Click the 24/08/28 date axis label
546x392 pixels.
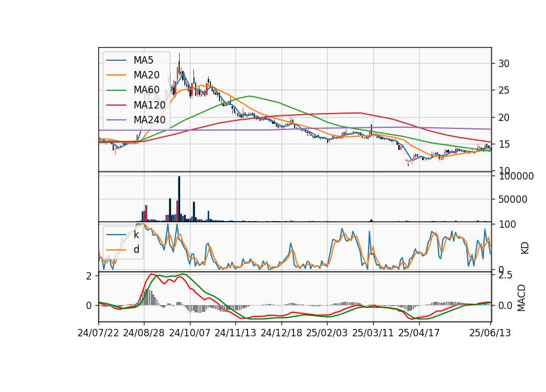(144, 333)
